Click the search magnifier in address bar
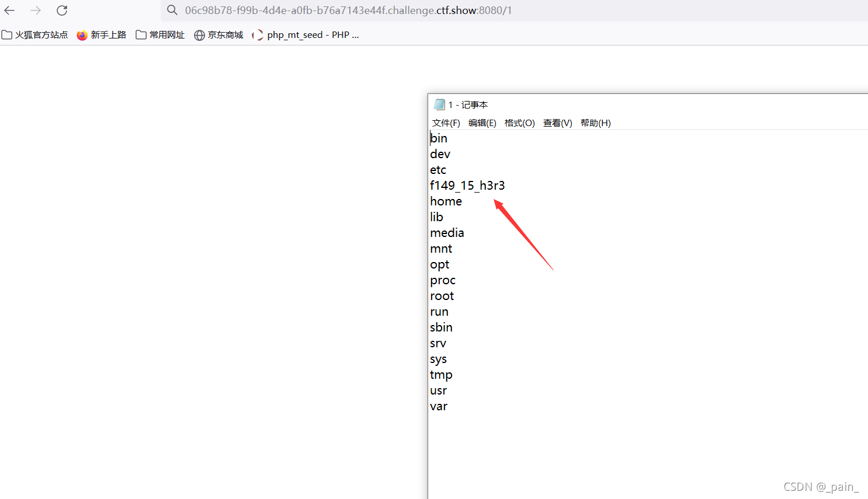This screenshot has width=868, height=499. tap(172, 10)
